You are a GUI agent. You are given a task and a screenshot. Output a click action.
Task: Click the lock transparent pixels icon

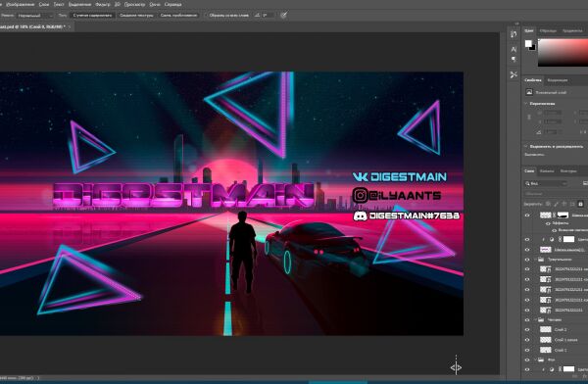point(548,204)
